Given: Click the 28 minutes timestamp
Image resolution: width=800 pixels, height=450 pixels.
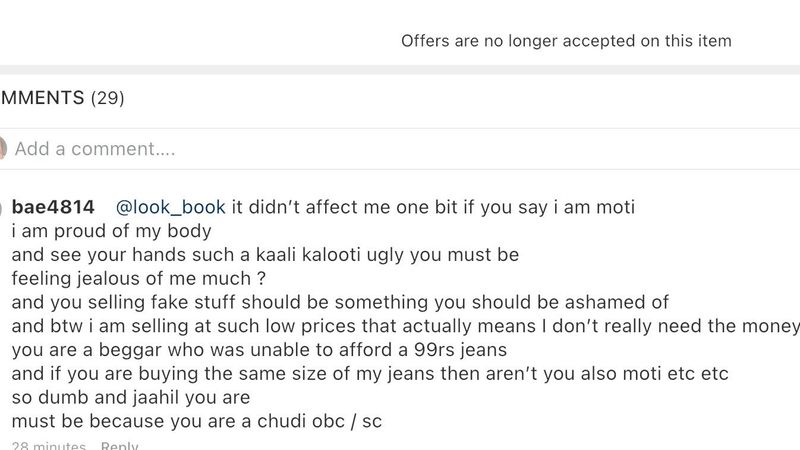Looking at the screenshot, I should coord(49,445).
